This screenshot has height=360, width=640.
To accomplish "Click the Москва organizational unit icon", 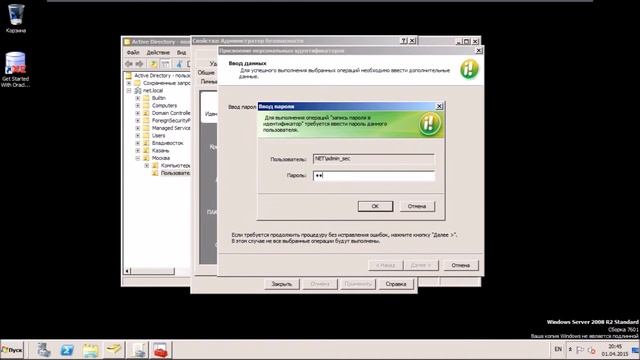I will tap(146, 158).
